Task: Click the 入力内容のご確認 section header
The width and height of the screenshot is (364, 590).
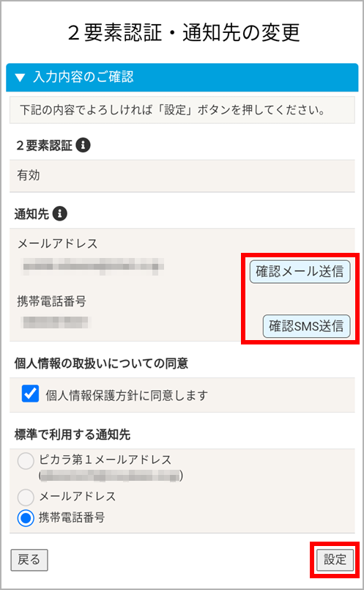Action: tap(182, 78)
